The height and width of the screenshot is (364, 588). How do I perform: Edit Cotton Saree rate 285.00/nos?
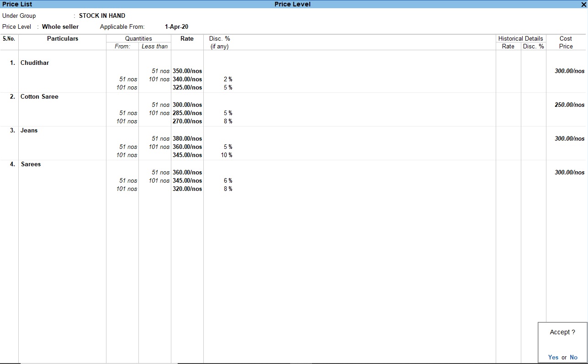point(187,113)
